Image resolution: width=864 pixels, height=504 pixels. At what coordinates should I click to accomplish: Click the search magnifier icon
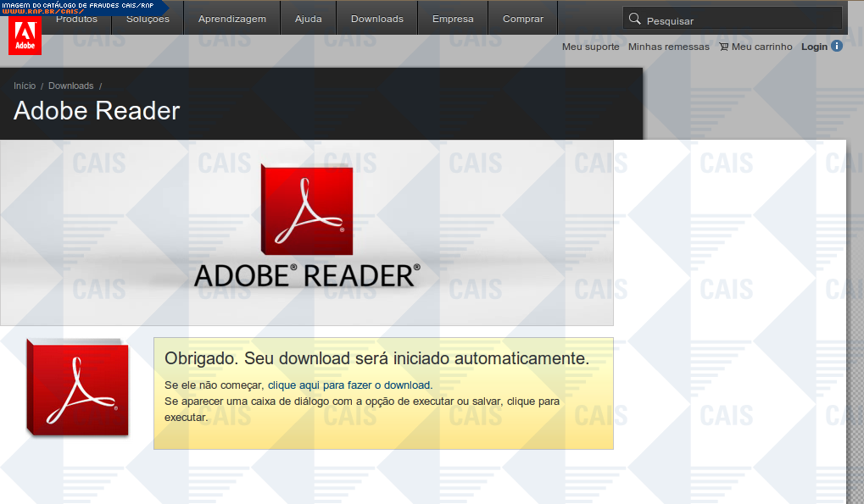click(634, 19)
